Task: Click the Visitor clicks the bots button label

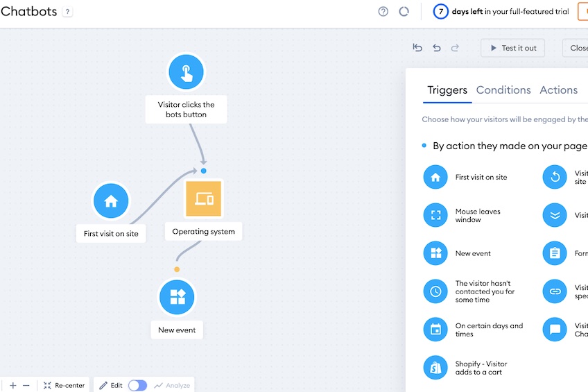Action: (x=186, y=110)
